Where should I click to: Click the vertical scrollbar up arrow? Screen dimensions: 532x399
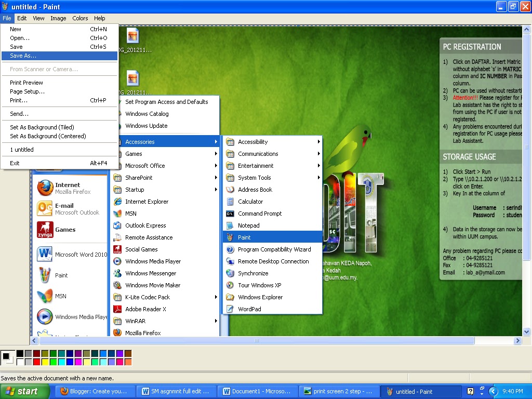click(526, 30)
